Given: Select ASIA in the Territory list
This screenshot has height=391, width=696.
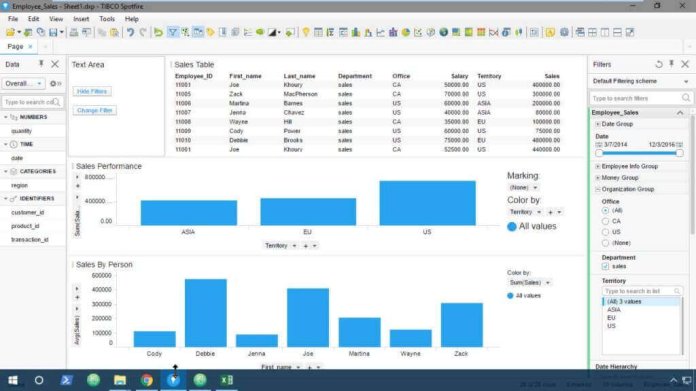Looking at the screenshot, I should [614, 310].
